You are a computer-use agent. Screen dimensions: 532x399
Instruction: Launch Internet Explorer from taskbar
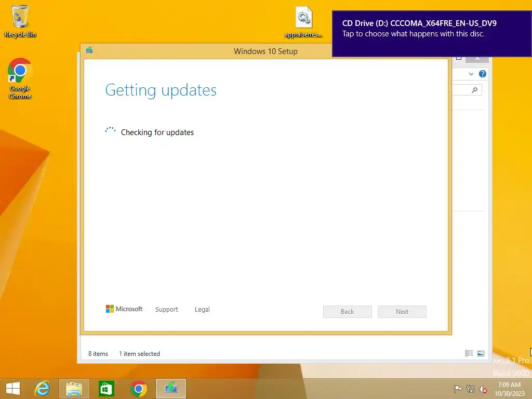[x=43, y=389]
